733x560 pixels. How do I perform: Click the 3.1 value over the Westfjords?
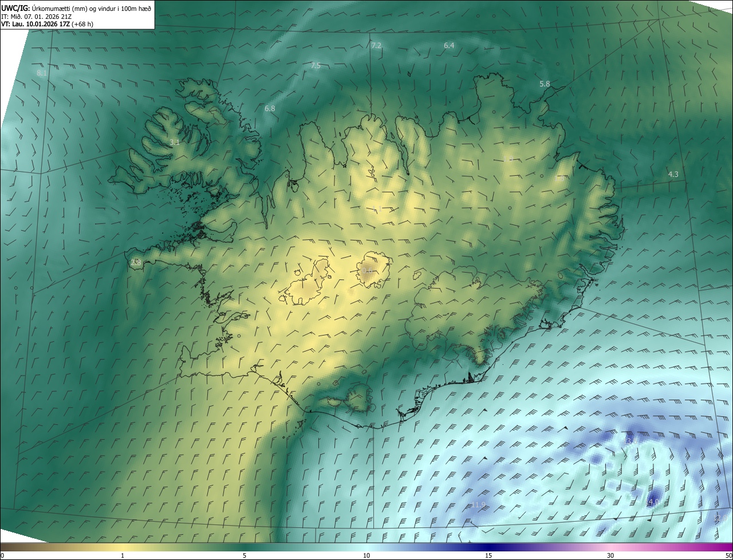pyautogui.click(x=175, y=142)
